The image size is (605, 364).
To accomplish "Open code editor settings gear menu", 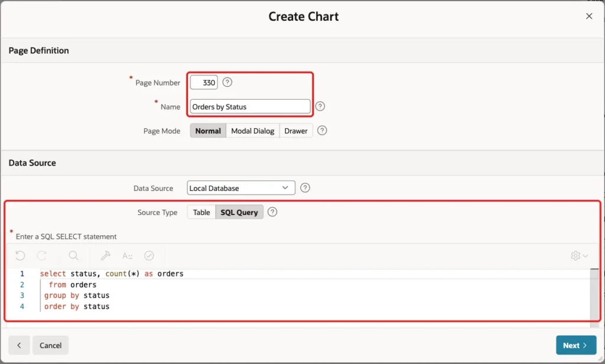I will [x=579, y=255].
